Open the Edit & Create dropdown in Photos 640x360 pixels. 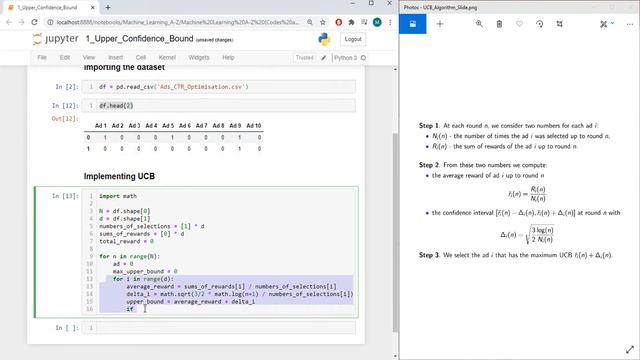[607, 24]
